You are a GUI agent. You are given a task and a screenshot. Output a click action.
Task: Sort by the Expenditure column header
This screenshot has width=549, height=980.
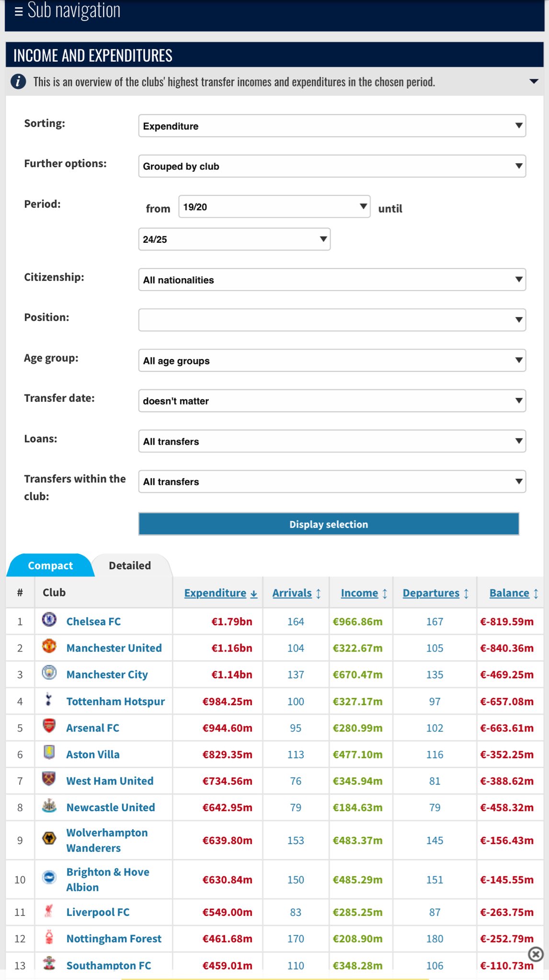tap(220, 593)
